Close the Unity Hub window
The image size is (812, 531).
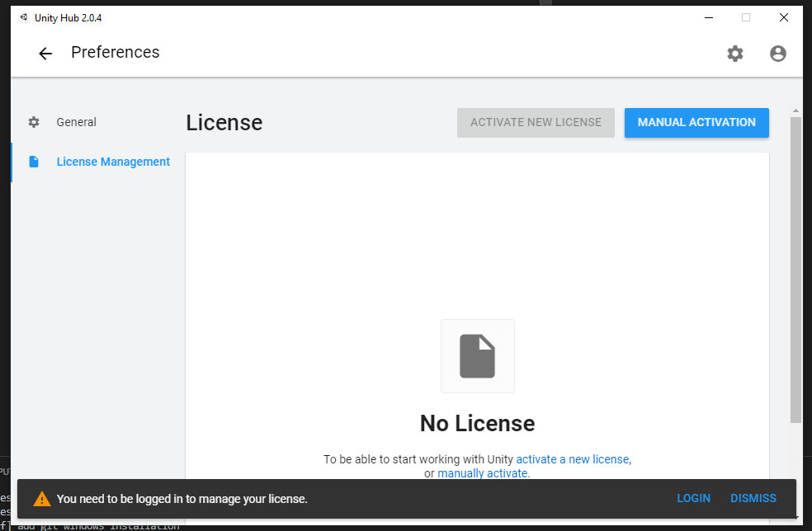pyautogui.click(x=783, y=17)
